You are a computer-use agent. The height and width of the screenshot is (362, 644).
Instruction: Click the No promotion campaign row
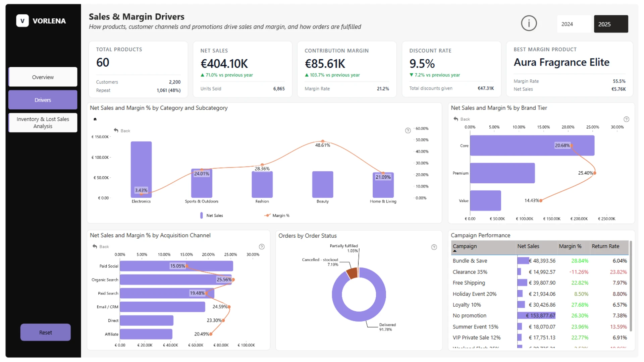pyautogui.click(x=540, y=316)
